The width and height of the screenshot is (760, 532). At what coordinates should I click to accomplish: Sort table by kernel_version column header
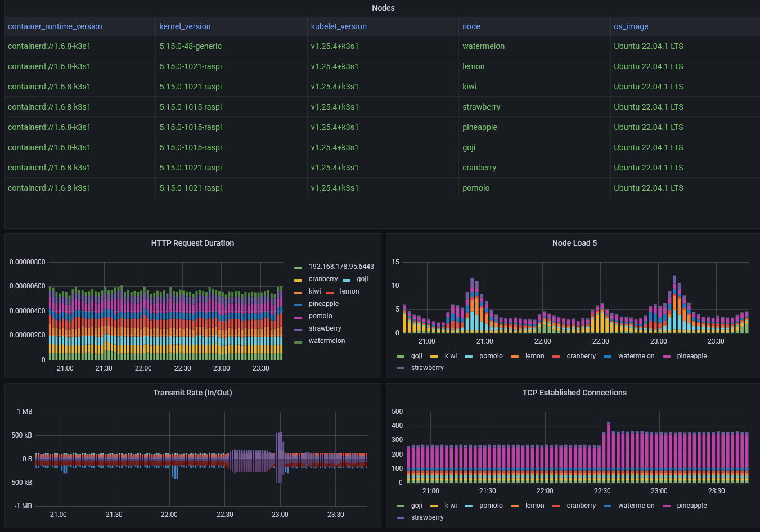tap(185, 26)
